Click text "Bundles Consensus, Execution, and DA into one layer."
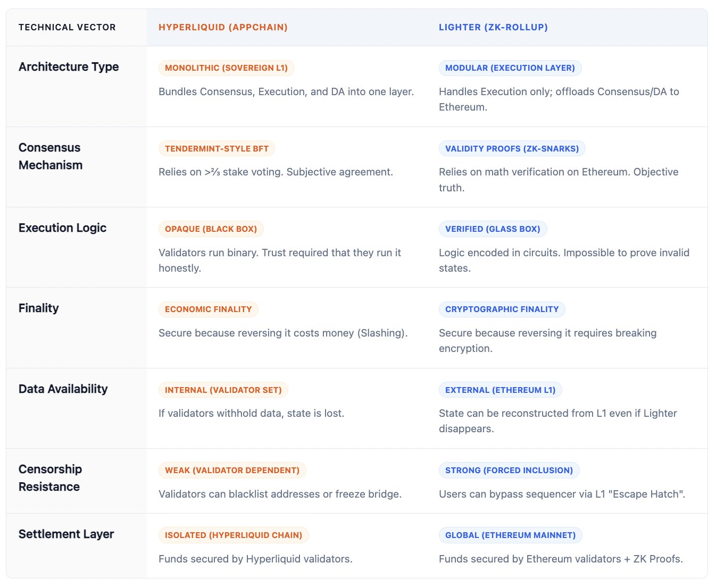The width and height of the screenshot is (716, 588). click(x=286, y=91)
